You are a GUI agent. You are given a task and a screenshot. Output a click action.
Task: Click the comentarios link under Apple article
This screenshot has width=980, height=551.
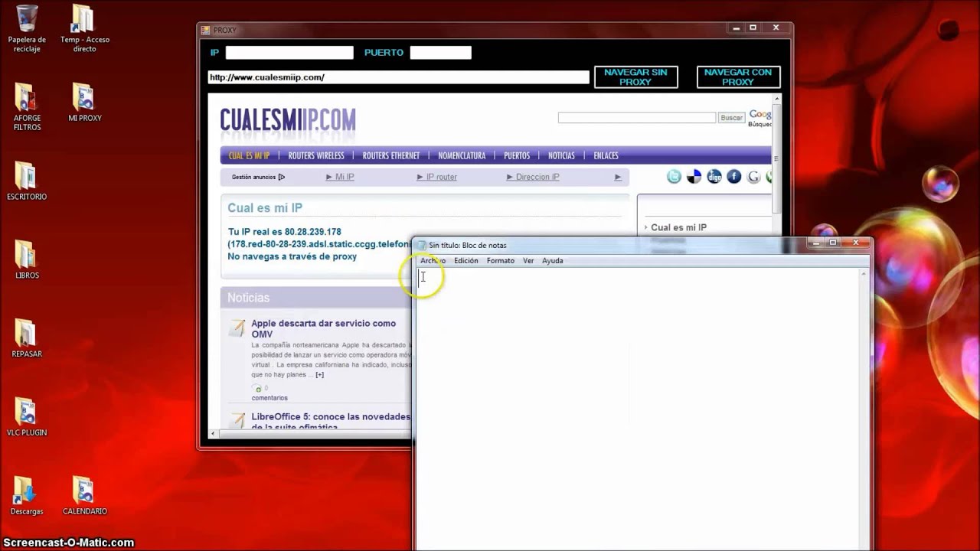269,398
